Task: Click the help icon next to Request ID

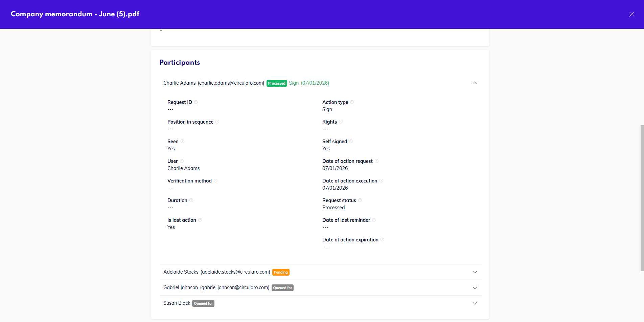Action: pos(196,102)
